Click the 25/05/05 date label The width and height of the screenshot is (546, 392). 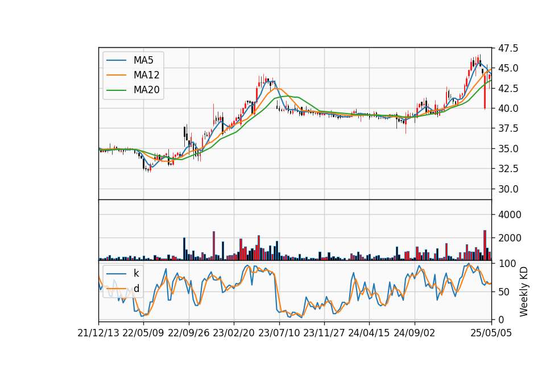[x=491, y=333]
